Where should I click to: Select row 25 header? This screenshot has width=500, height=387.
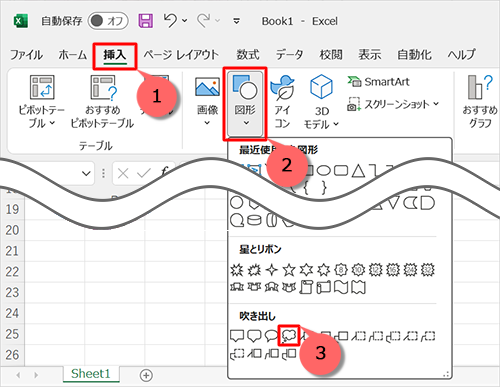click(x=12, y=334)
